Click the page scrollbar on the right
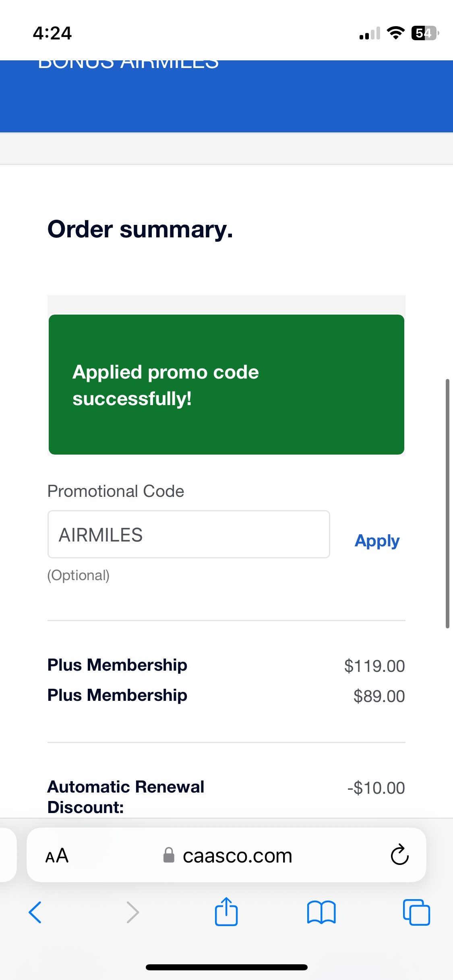This screenshot has height=980, width=453. (x=447, y=503)
